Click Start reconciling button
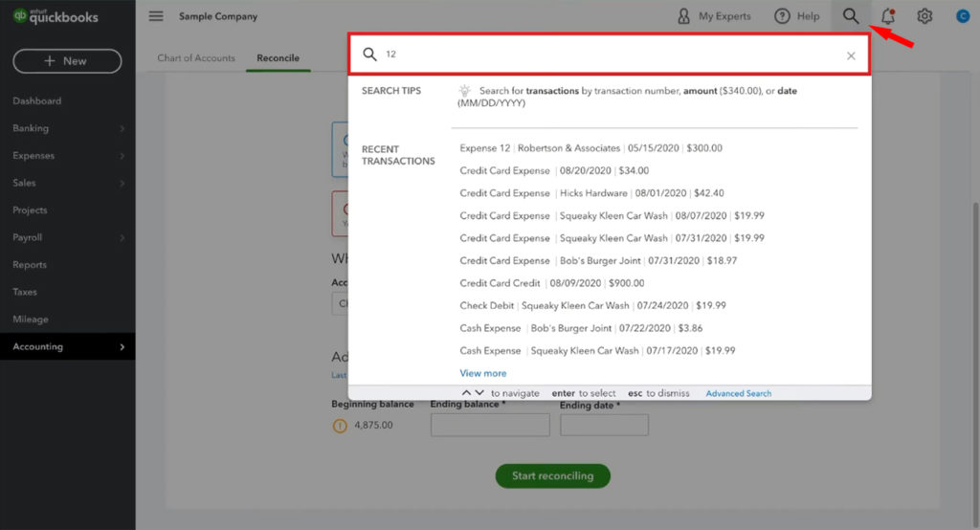This screenshot has width=980, height=530. tap(552, 475)
